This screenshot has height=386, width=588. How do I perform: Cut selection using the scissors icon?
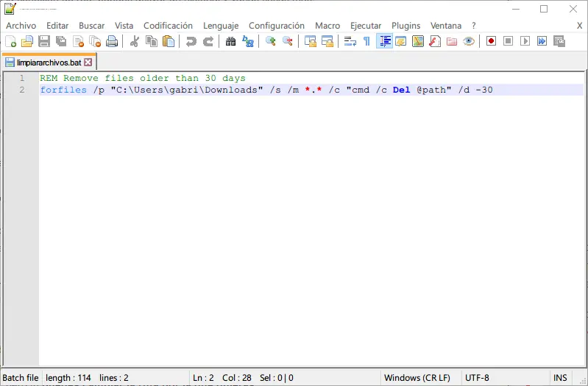(x=135, y=41)
